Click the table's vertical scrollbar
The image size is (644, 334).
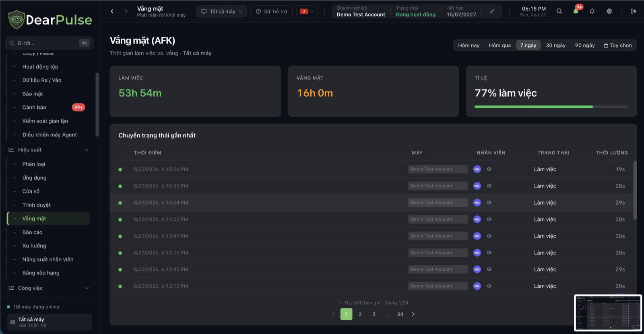tap(635, 190)
